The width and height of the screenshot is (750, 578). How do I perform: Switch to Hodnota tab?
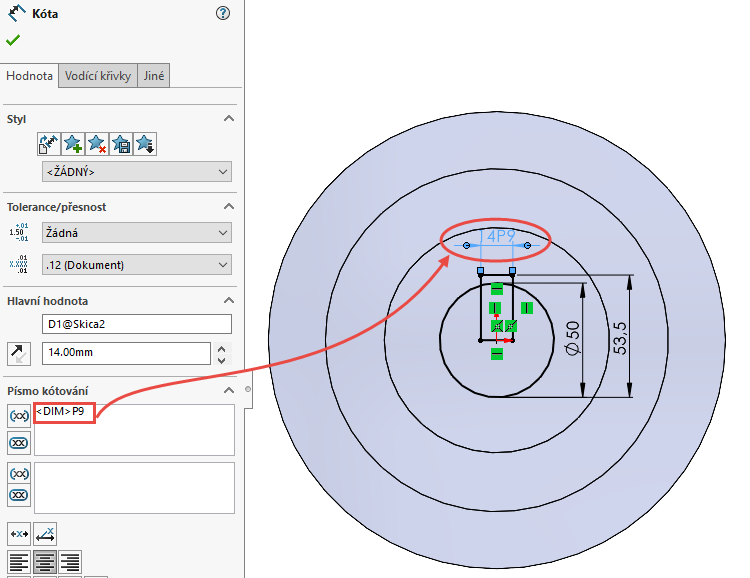(29, 76)
